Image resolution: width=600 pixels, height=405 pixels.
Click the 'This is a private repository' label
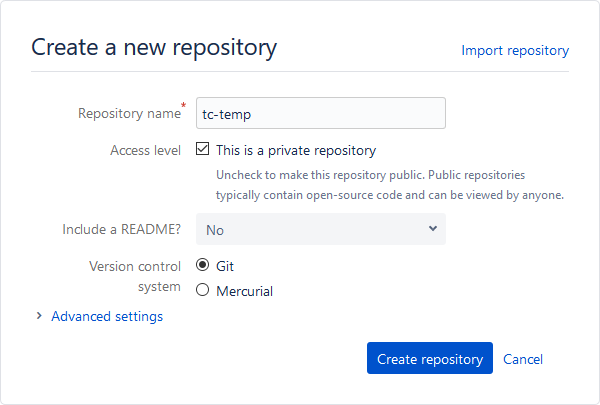tap(296, 151)
